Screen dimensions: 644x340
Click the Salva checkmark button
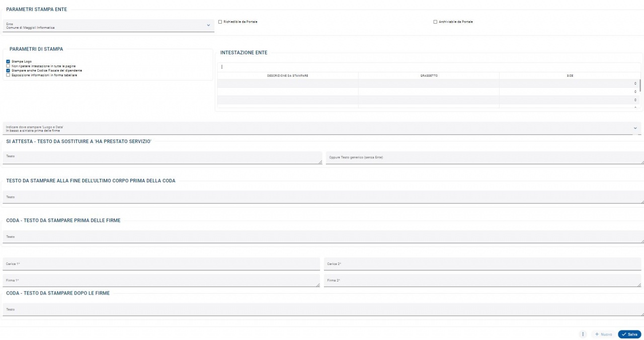point(629,334)
